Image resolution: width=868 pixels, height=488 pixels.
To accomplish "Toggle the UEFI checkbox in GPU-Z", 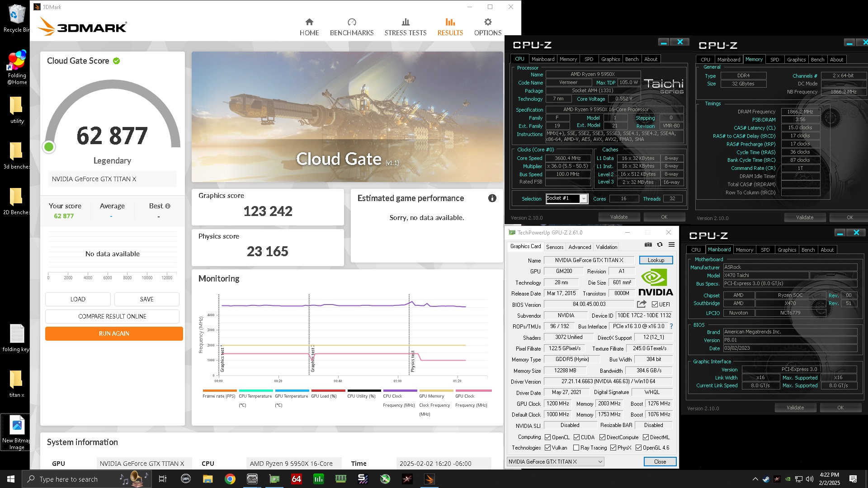I will (x=655, y=305).
